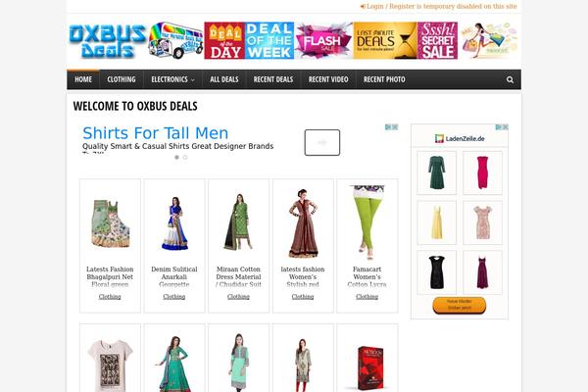Open the printed white t-shirt product image
The width and height of the screenshot is (588, 392).
click(110, 365)
